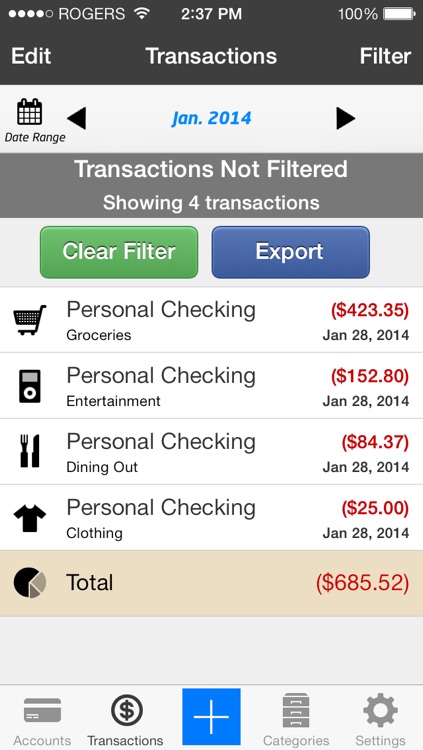Tap the t-shirt Clothing icon
423x750 pixels.
(30, 518)
